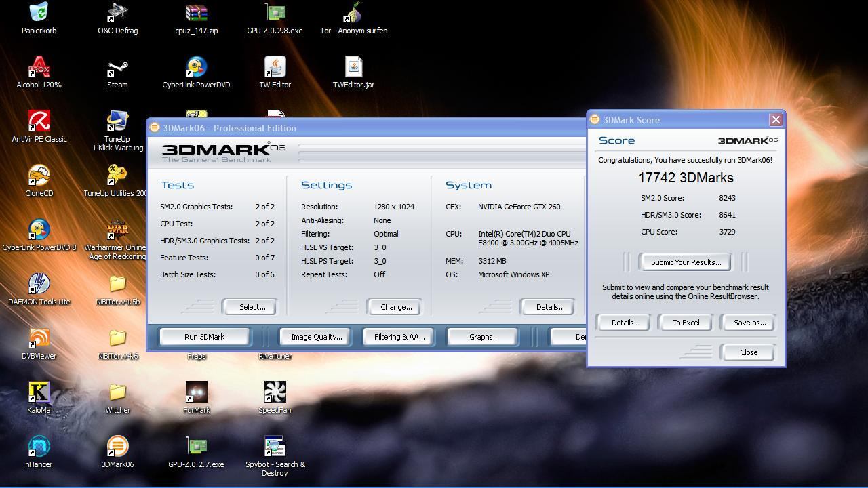Open Image Quality... options
This screenshot has height=488, width=868.
[316, 337]
